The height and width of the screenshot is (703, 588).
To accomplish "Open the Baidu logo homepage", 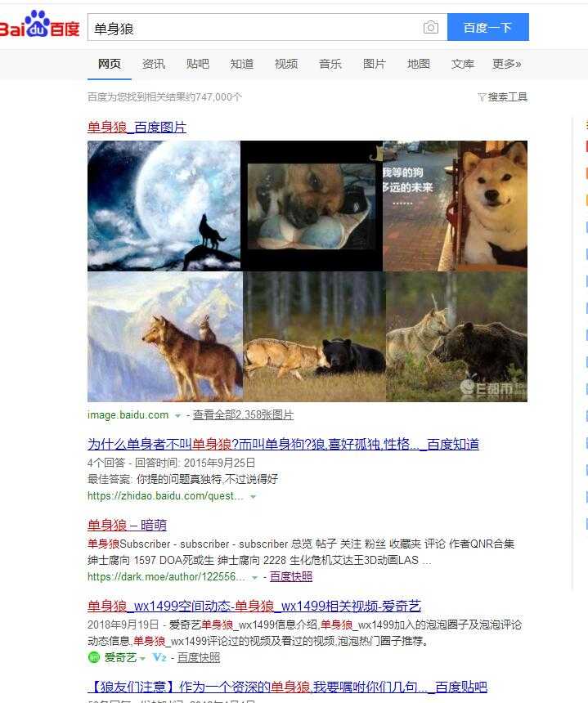I will point(39,25).
